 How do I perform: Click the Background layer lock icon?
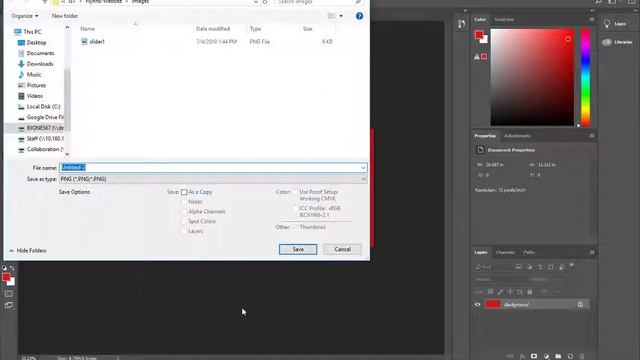(x=580, y=304)
